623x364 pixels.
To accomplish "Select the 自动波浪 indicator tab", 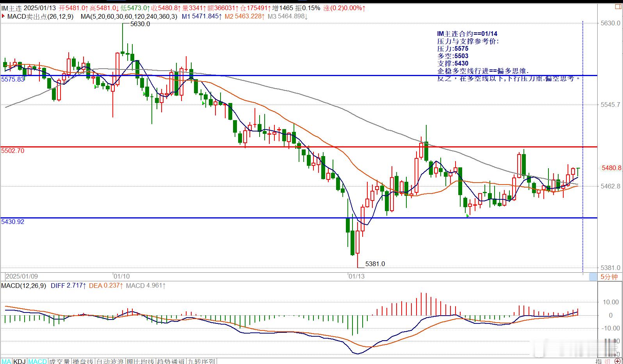I will point(110,361).
